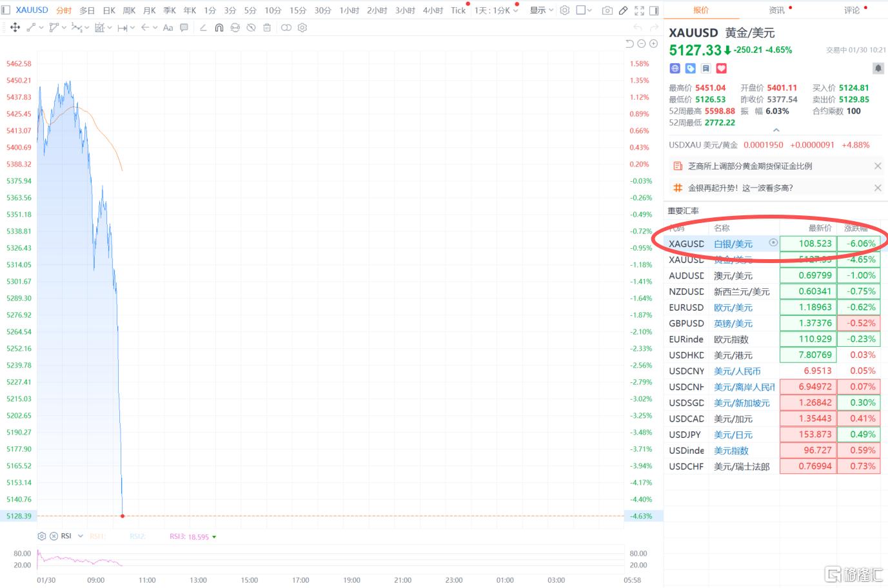Dismiss the 金银再起升势 topic banner
This screenshot has height=588, width=888.
878,188
